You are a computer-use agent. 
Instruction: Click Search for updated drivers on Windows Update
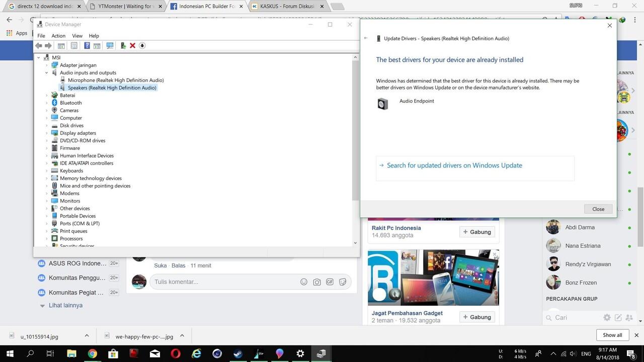(475, 168)
